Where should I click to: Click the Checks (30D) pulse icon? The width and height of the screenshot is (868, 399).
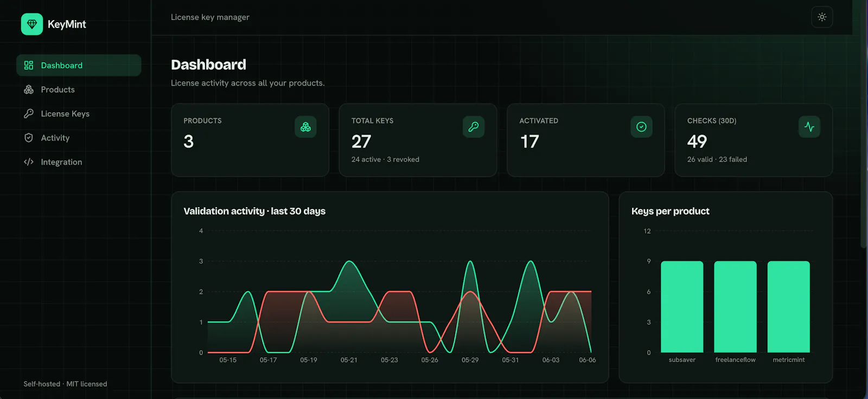coord(809,127)
